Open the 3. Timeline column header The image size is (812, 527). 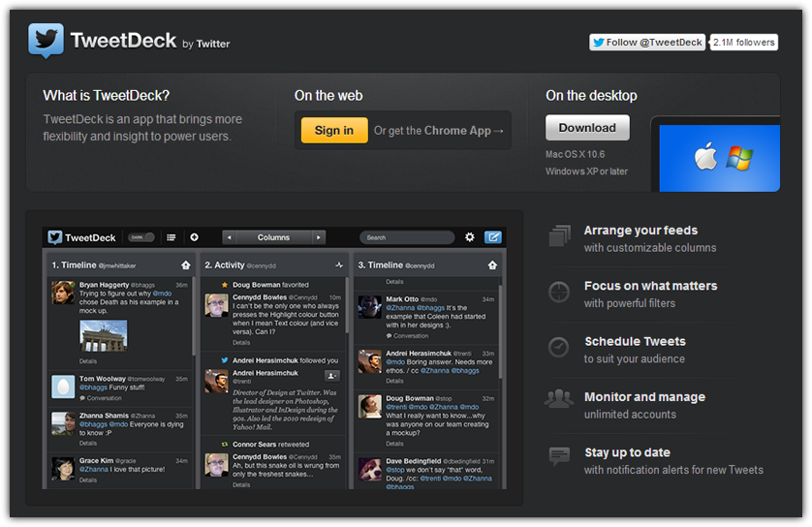427,265
